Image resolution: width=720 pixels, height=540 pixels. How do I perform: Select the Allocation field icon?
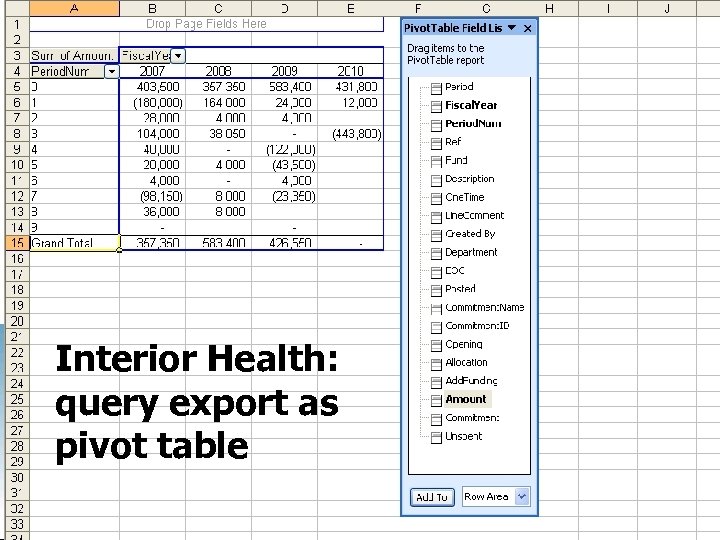point(436,364)
